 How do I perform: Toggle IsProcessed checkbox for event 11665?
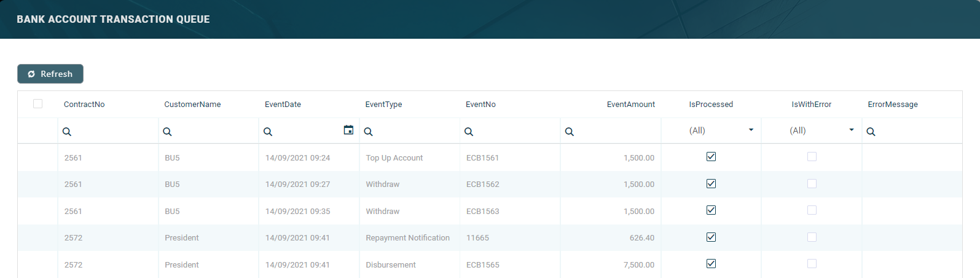point(711,237)
